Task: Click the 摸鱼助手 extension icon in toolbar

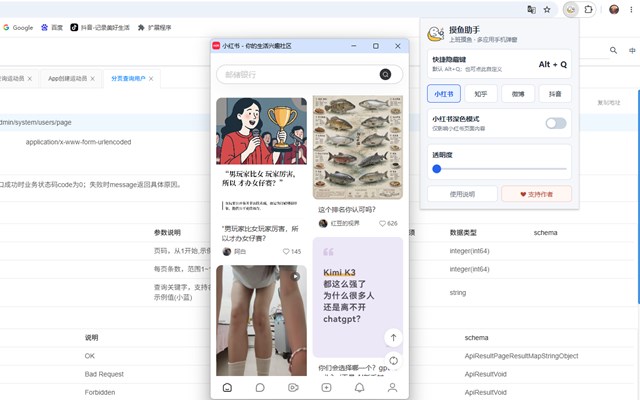Action: (571, 9)
